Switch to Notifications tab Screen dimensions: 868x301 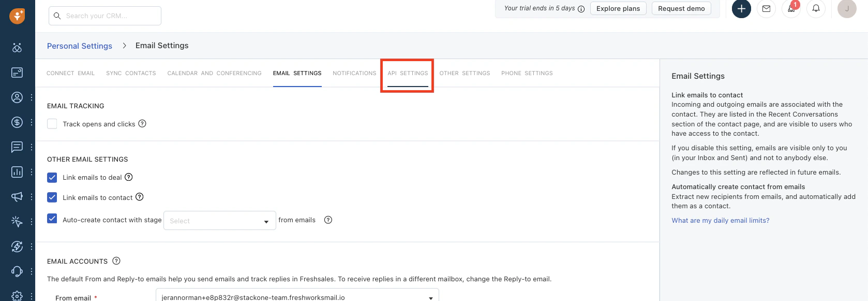(x=354, y=73)
